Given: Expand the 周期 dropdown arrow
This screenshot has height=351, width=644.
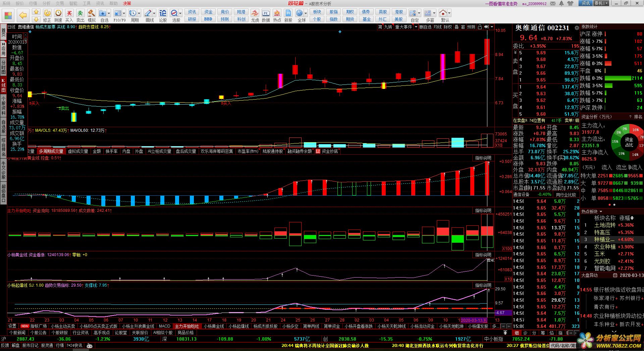Looking at the screenshot, I should [x=139, y=13].
